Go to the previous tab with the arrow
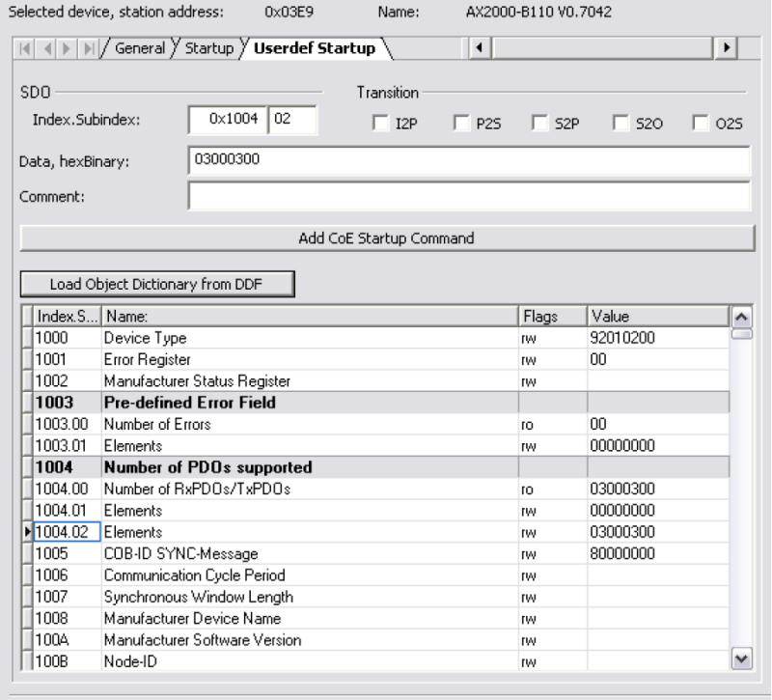Viewport: 772px width, 700px height. click(x=47, y=49)
